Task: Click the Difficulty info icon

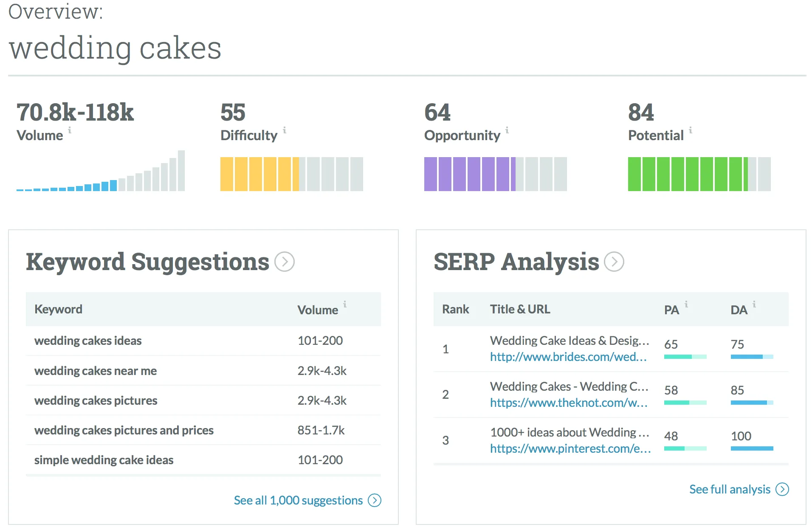Action: pyautogui.click(x=285, y=130)
